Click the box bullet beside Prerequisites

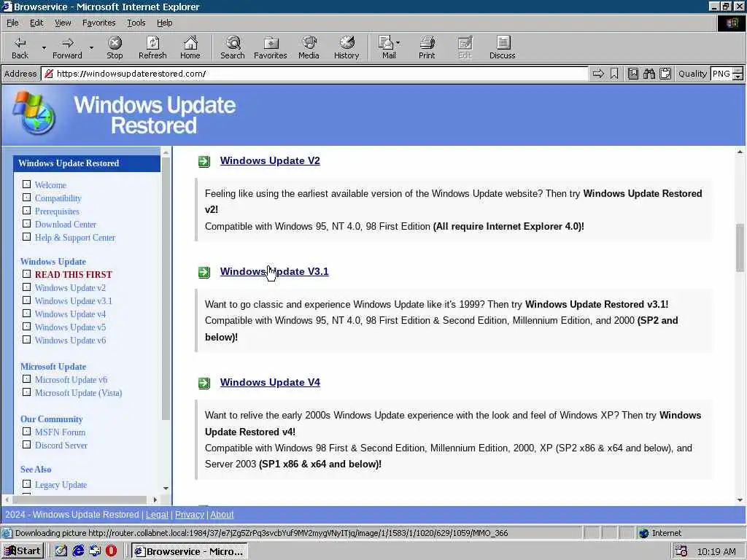coord(27,211)
